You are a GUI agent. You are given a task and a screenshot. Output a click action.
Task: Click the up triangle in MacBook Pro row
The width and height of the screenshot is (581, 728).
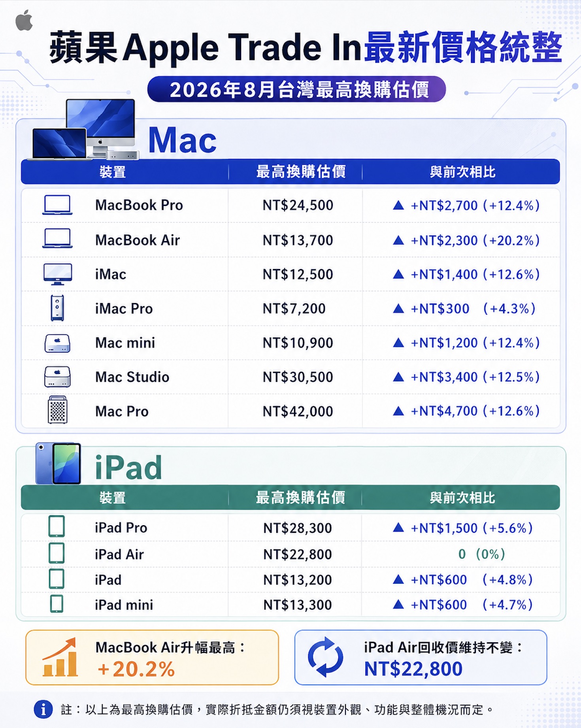tap(398, 205)
